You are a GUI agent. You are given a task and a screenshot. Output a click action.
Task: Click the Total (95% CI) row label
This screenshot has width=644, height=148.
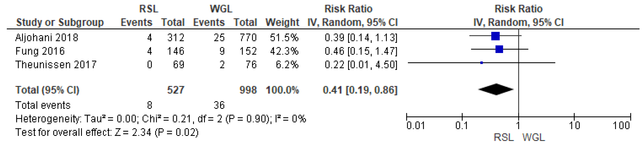click(x=47, y=90)
